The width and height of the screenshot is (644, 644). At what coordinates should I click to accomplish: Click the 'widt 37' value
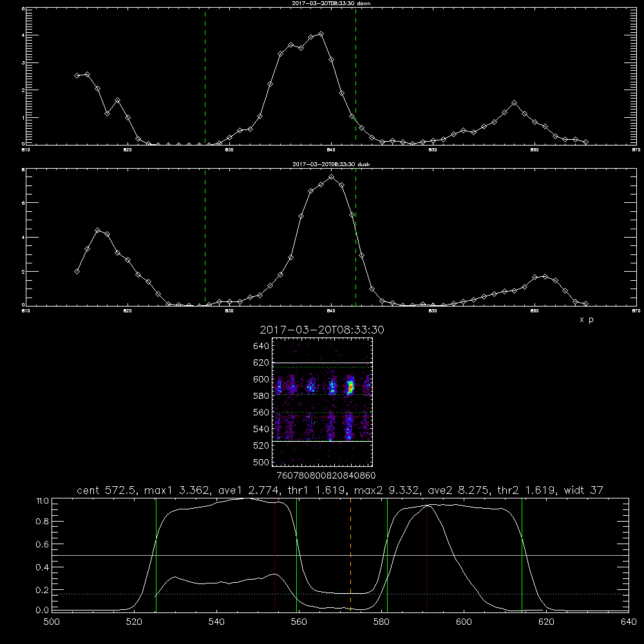point(583,490)
